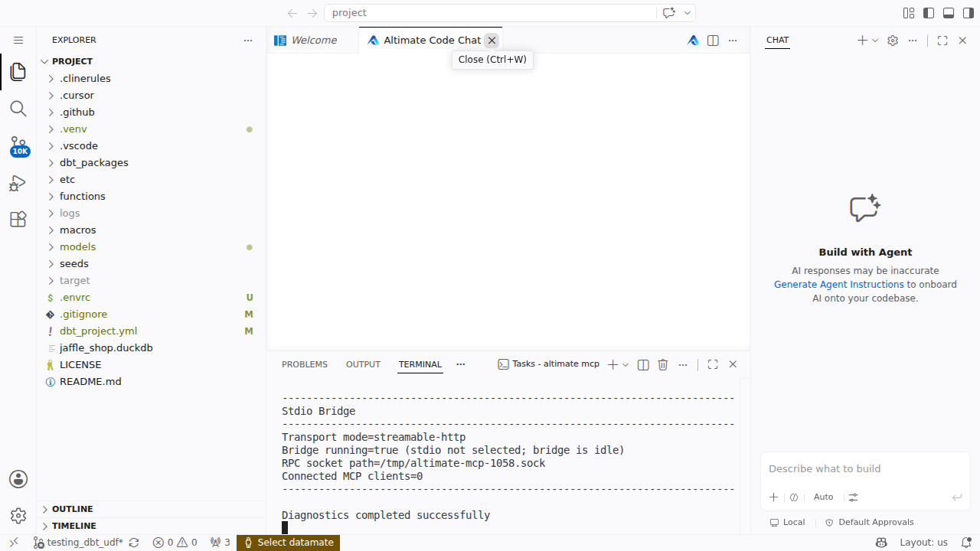Open the new chat dropdown chevron
Viewport: 980px width, 551px height.
pos(875,41)
